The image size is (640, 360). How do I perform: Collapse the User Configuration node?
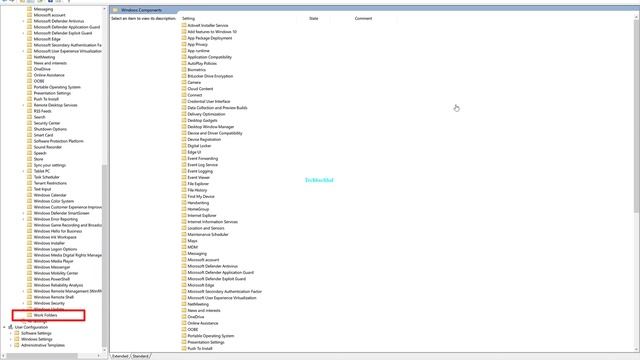[x=4, y=327]
